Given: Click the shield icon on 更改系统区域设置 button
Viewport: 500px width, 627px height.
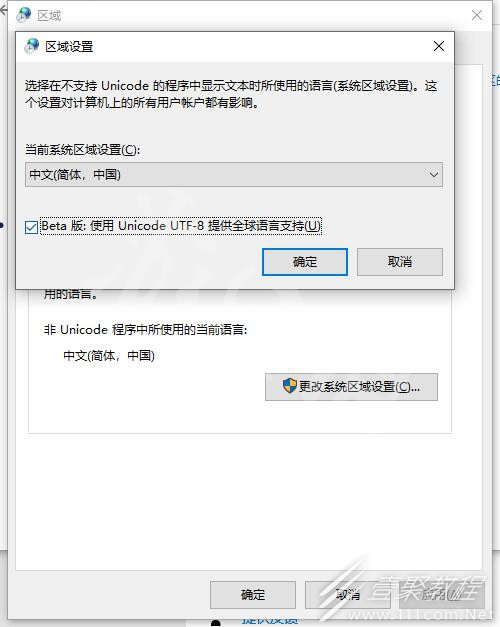Looking at the screenshot, I should 290,386.
